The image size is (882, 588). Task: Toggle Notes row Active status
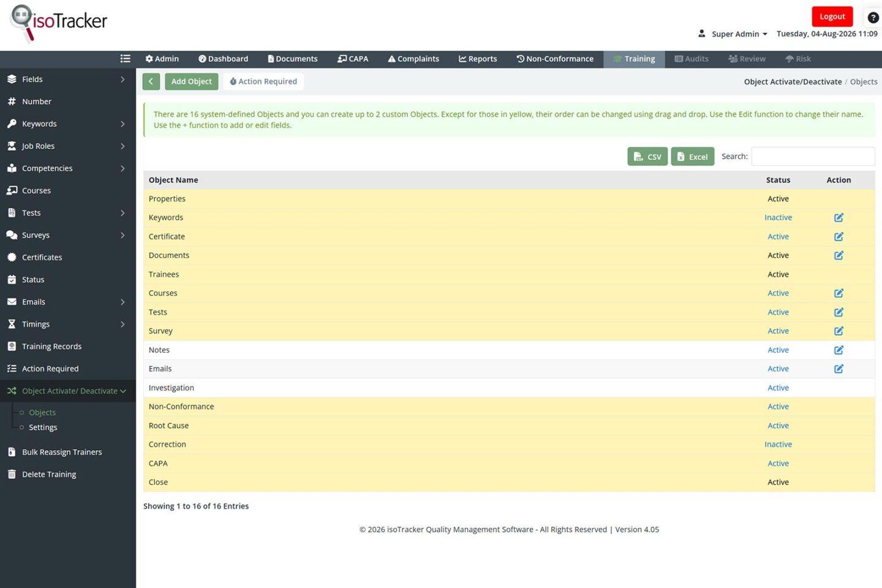pyautogui.click(x=778, y=350)
